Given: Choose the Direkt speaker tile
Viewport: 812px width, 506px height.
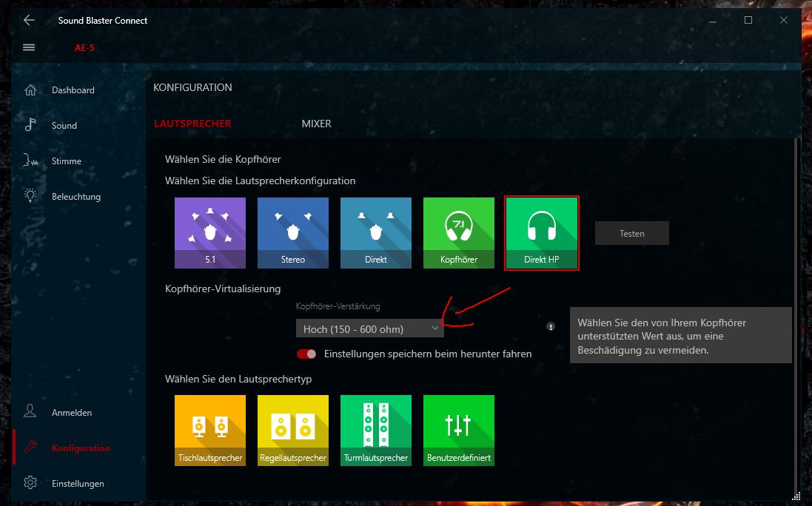Looking at the screenshot, I should click(x=376, y=233).
